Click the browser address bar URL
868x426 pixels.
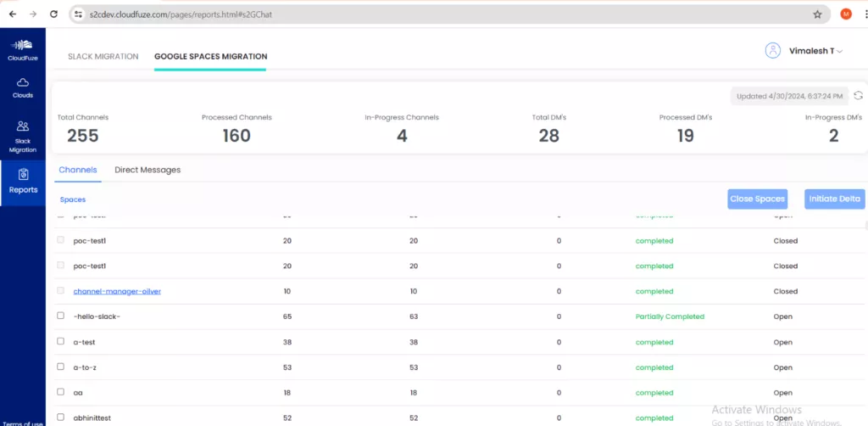point(181,15)
